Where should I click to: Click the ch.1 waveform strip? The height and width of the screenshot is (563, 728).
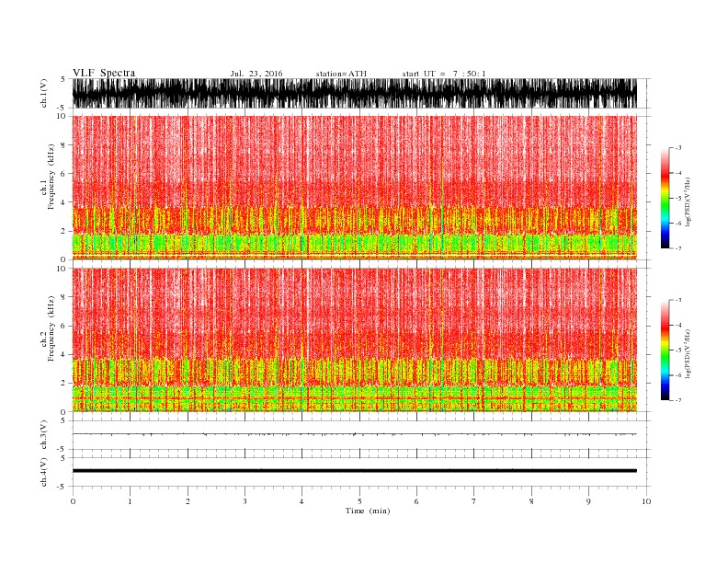(355, 93)
